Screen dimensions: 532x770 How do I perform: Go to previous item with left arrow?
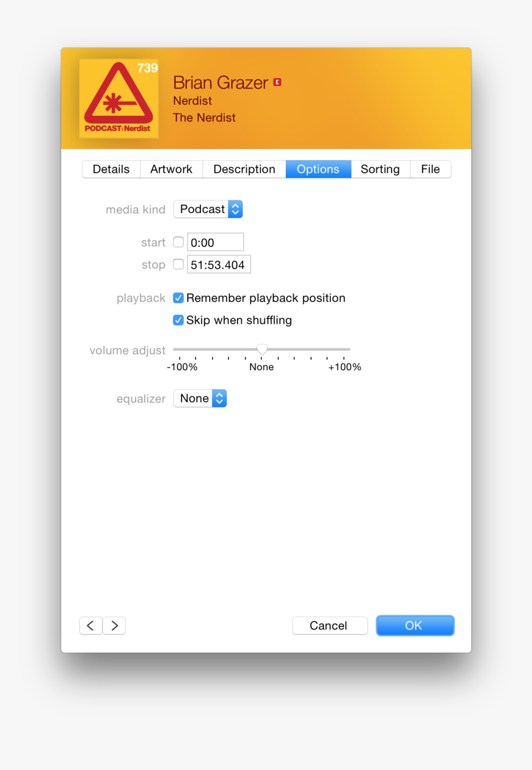(90, 626)
